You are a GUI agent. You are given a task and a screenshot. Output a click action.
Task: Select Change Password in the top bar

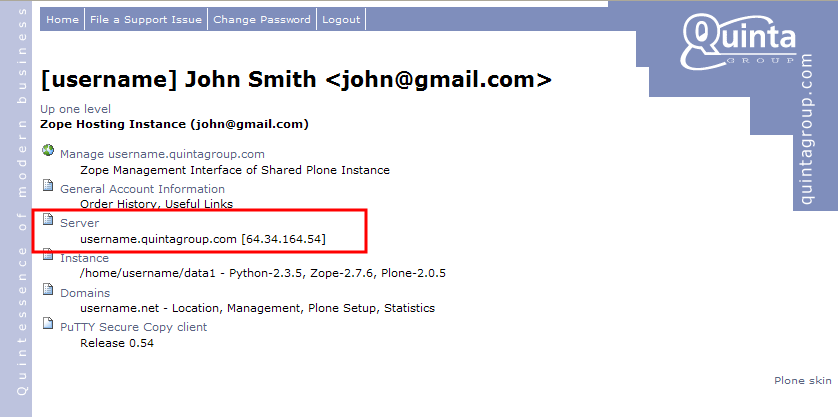tap(262, 20)
